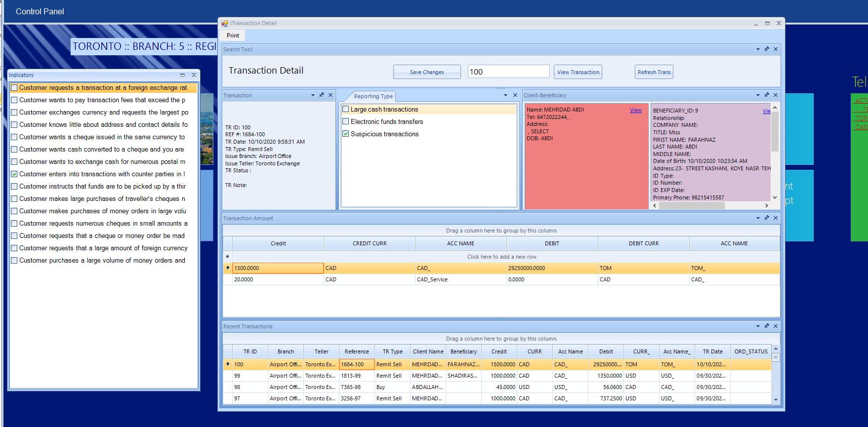This screenshot has width=868, height=427.
Task: Select the Reporting Type tab
Action: [373, 96]
